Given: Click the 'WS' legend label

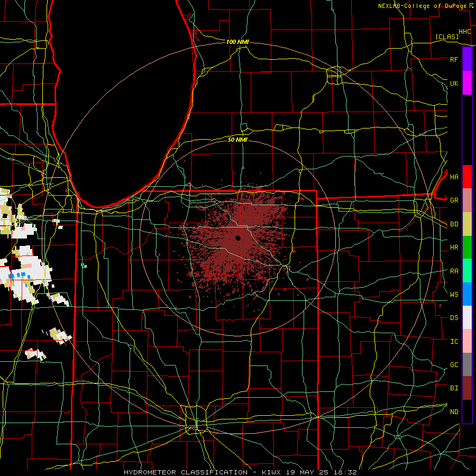Looking at the screenshot, I should (454, 295).
